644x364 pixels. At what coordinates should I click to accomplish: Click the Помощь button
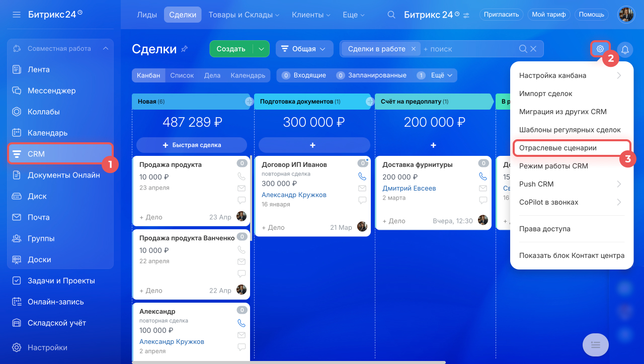(591, 15)
